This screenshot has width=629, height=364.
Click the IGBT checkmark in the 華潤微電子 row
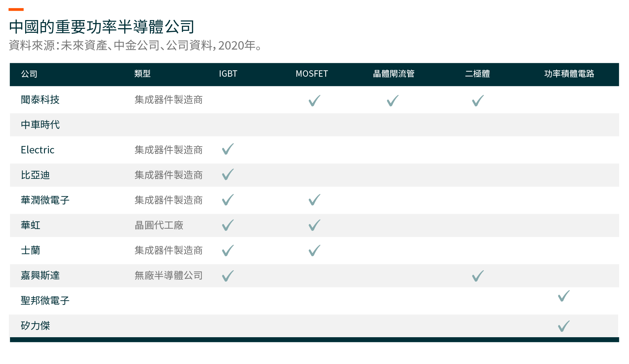228,200
